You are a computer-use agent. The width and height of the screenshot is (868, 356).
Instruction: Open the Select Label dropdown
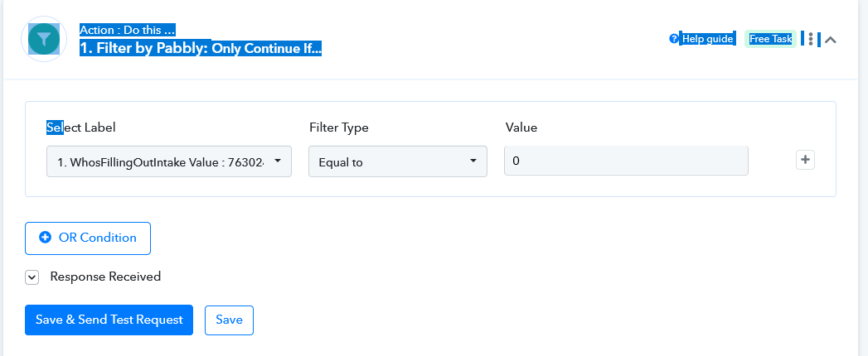coord(169,161)
